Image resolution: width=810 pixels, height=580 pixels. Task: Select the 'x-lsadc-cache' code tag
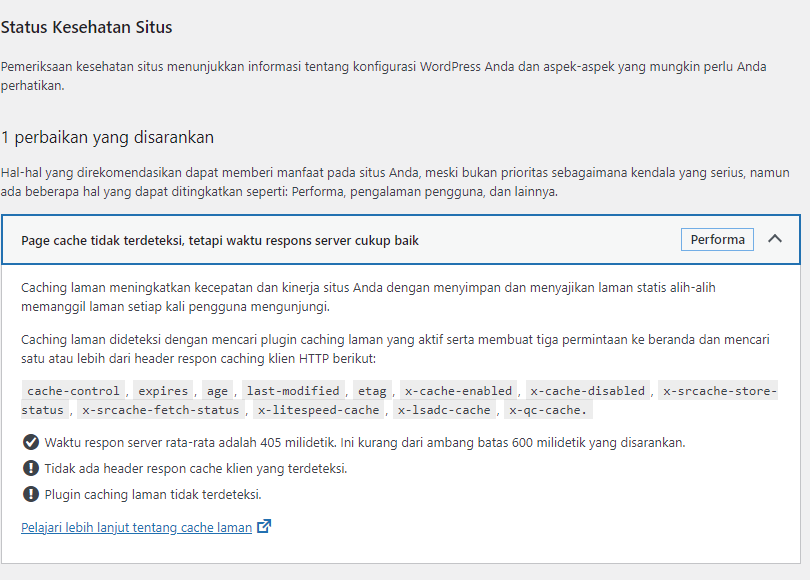(444, 410)
